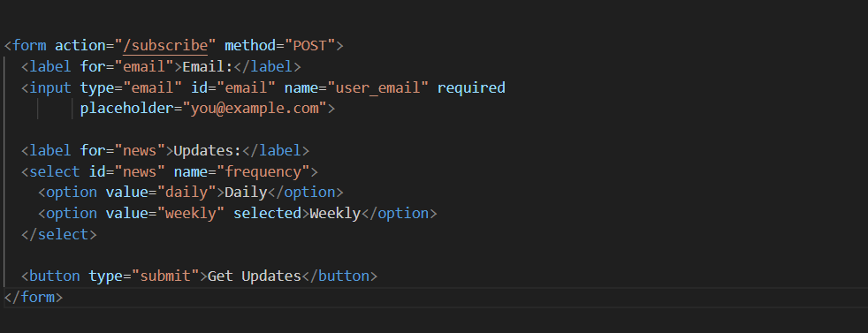Click the type="email" attribute value
The image size is (868, 333).
coord(152,87)
